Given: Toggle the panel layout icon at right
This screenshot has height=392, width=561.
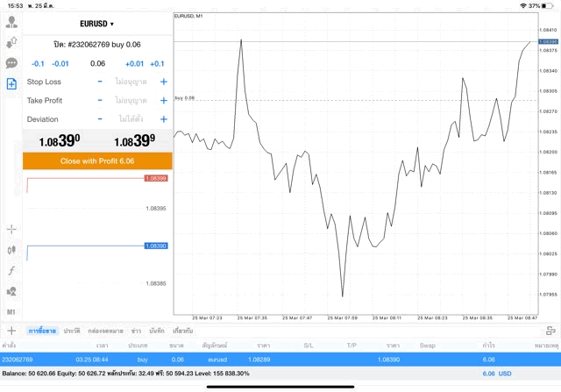Looking at the screenshot, I should click(x=550, y=331).
